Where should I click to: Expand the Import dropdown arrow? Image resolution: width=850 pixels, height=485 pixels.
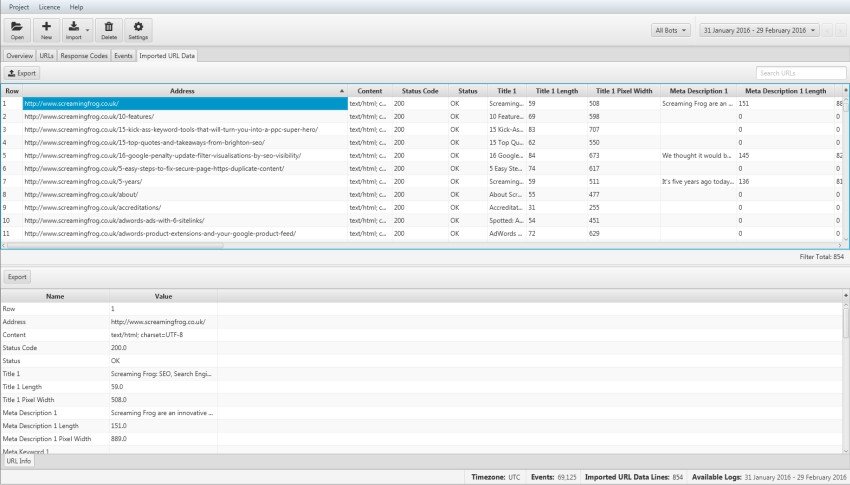88,30
